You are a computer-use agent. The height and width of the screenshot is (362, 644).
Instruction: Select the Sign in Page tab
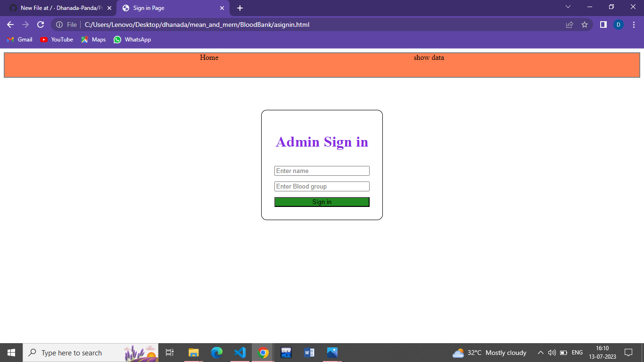(173, 8)
